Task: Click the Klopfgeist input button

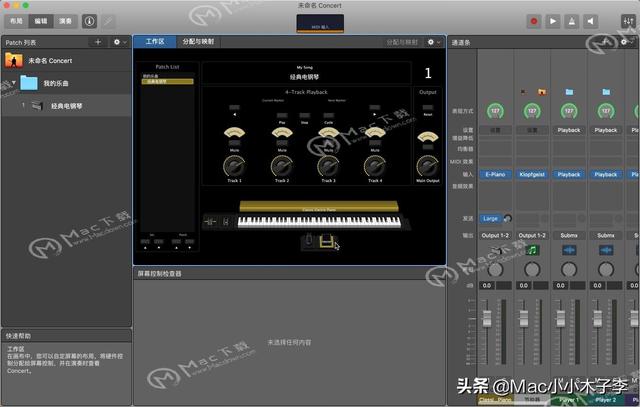Action: tap(532, 174)
